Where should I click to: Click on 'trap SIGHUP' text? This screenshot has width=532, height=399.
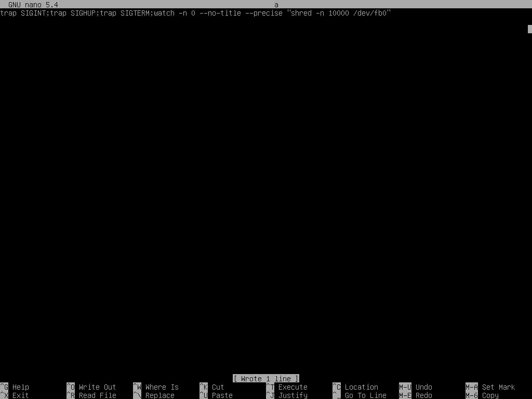73,13
